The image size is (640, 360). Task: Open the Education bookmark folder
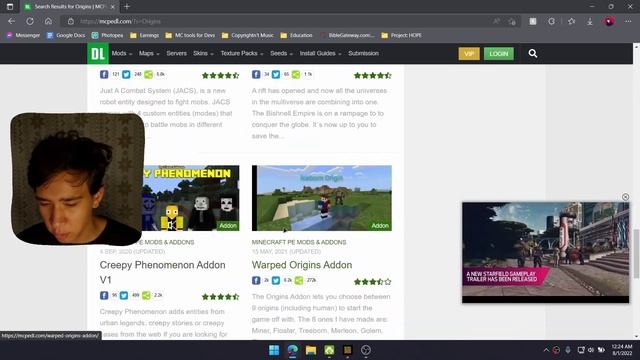click(296, 36)
